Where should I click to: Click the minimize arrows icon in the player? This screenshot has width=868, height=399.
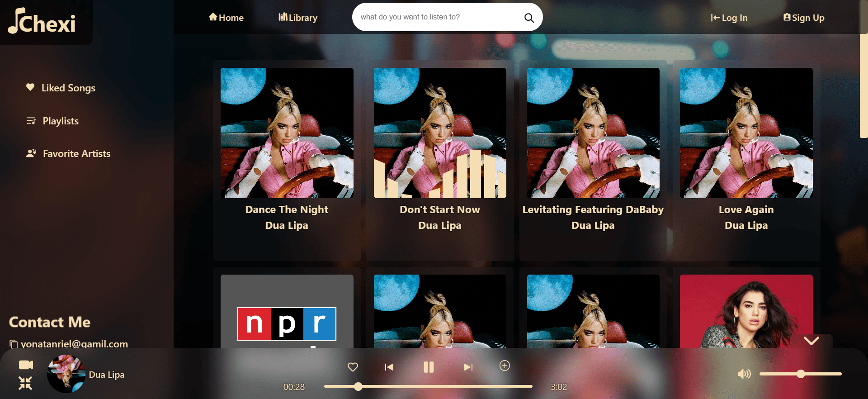click(x=25, y=383)
